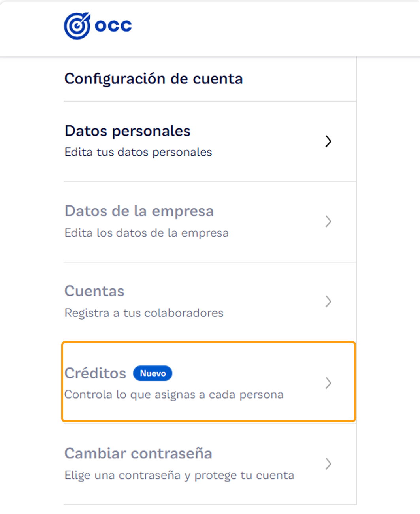Viewport: 420px width, 514px height.
Task: Click 'Elige una contraseña y protege tu cuenta'
Action: (x=179, y=475)
